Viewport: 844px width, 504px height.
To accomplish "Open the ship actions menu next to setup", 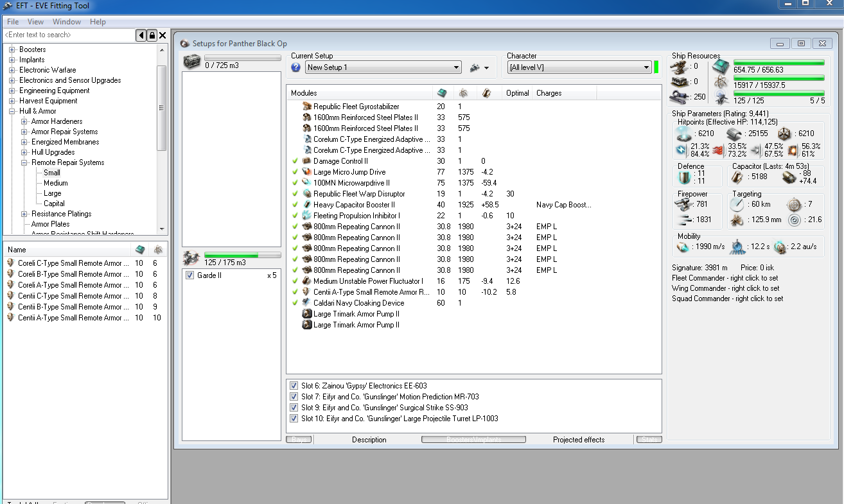I will [x=479, y=67].
